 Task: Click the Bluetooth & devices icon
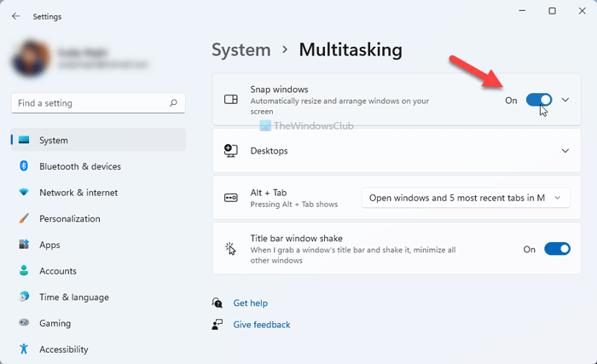click(24, 166)
